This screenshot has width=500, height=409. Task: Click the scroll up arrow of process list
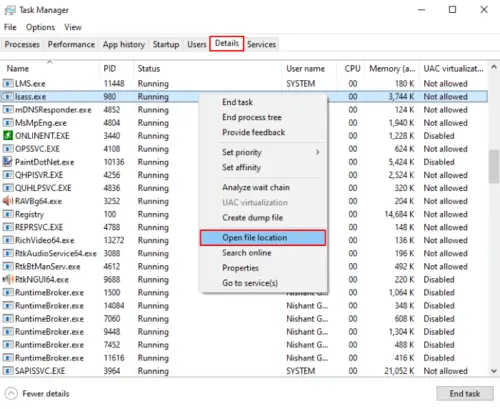pyautogui.click(x=494, y=67)
